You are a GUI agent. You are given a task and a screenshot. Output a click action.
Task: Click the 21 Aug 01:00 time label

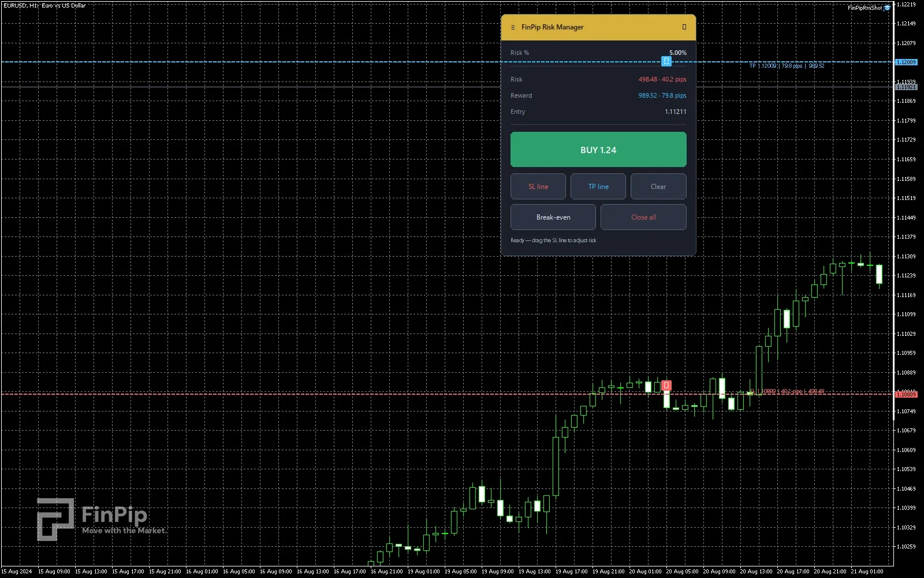click(867, 572)
